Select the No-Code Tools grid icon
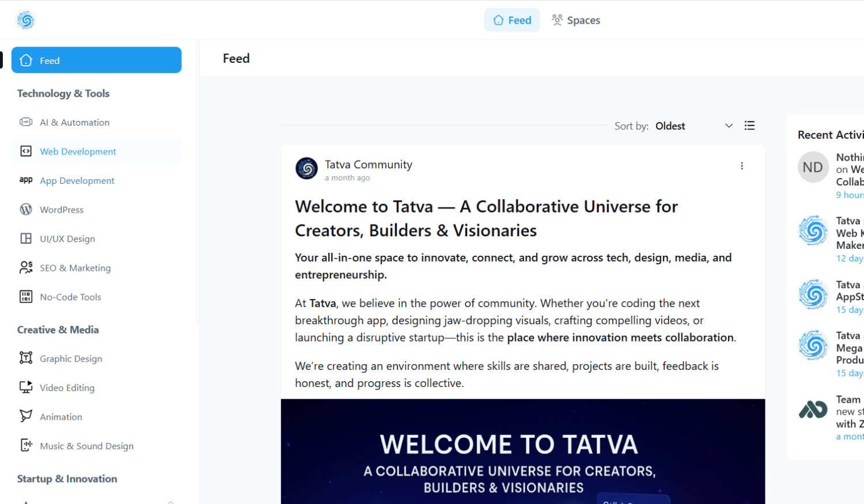This screenshot has width=864, height=504. tap(26, 296)
